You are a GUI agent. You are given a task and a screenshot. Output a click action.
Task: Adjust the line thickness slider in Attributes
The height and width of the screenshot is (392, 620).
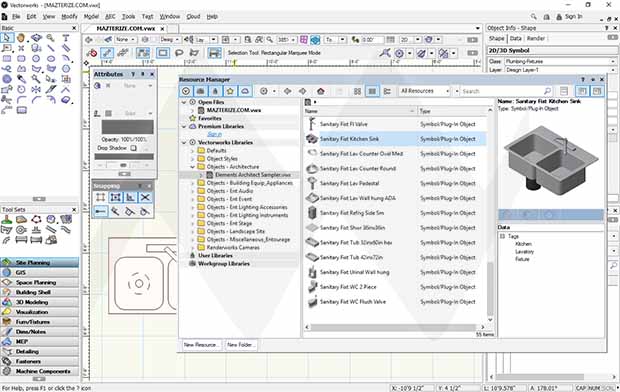click(x=123, y=165)
